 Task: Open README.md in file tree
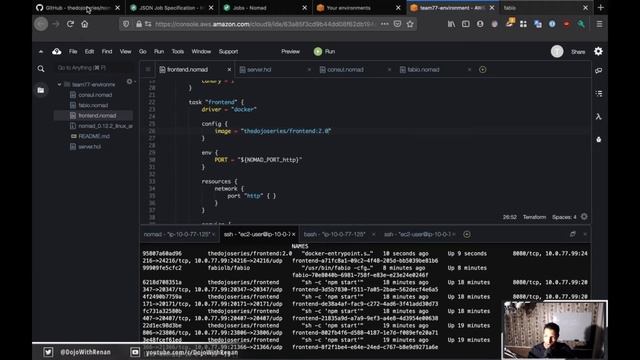tap(93, 136)
